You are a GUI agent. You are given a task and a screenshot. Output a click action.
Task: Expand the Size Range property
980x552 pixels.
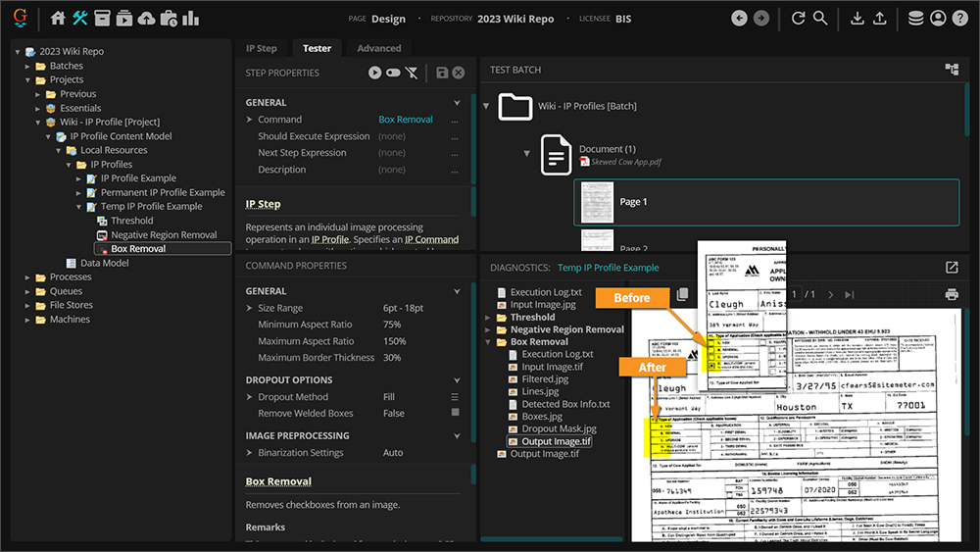[249, 308]
